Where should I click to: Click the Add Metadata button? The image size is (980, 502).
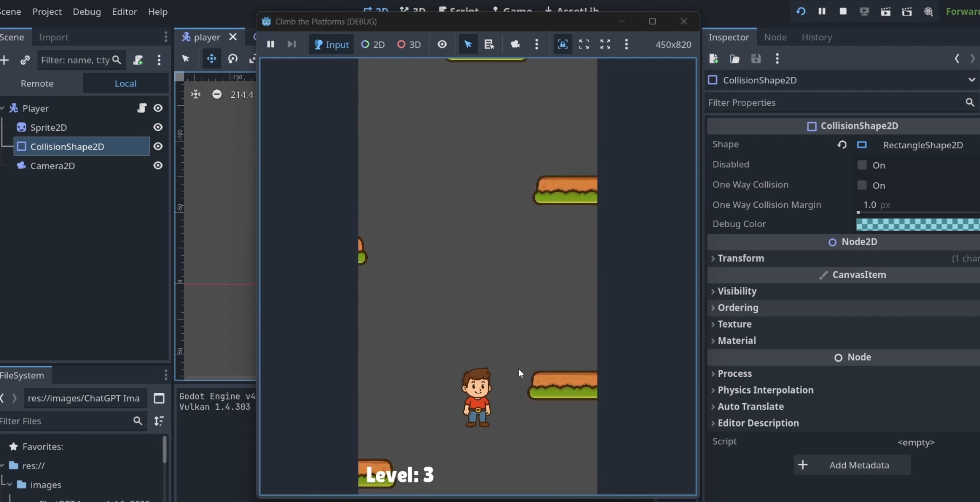tap(852, 465)
